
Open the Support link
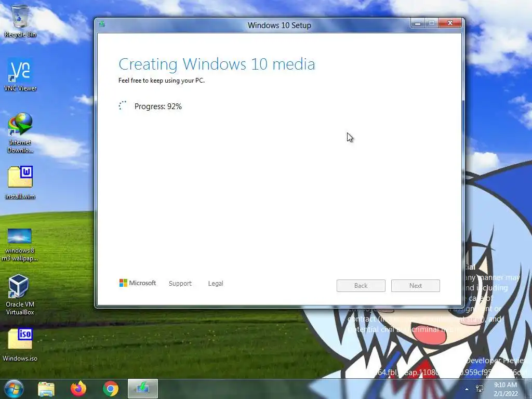point(180,283)
